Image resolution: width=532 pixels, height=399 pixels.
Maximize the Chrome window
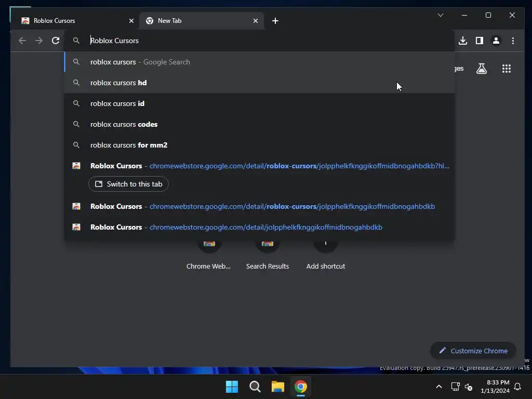pos(488,15)
